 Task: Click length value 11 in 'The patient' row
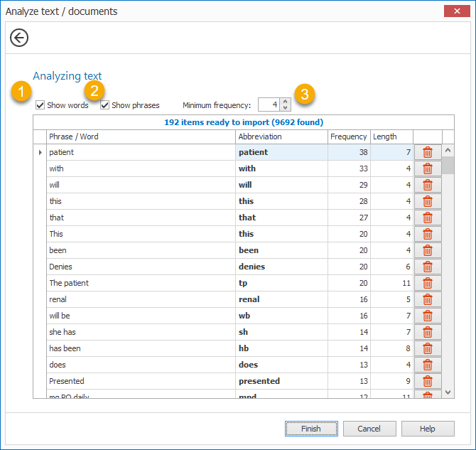click(x=391, y=283)
